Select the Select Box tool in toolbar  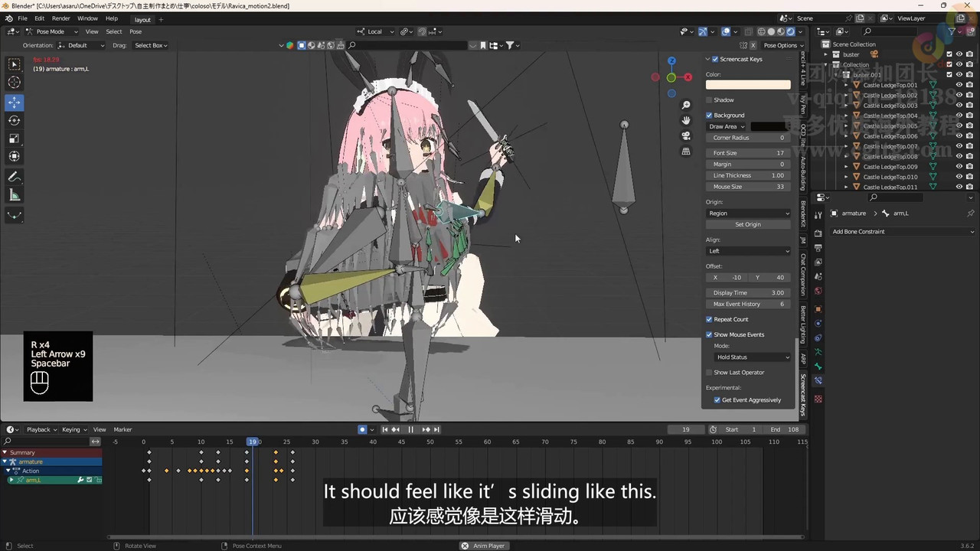tap(15, 64)
